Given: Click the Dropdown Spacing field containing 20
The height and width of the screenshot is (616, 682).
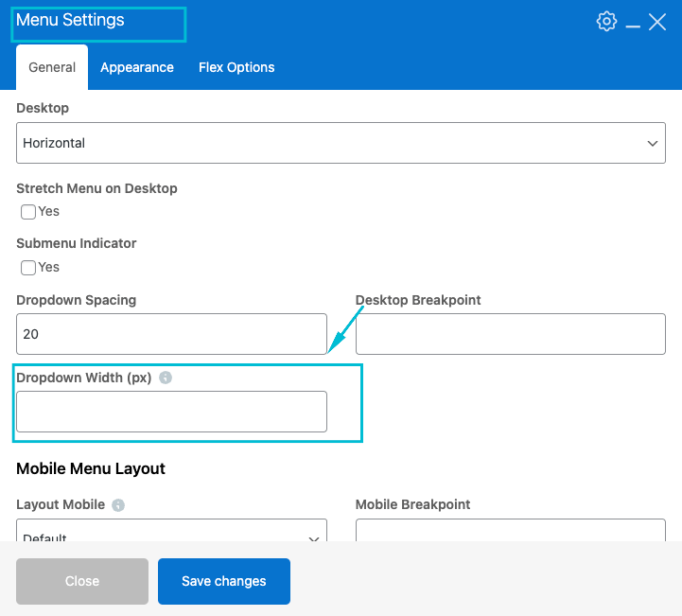Looking at the screenshot, I should click(x=171, y=334).
